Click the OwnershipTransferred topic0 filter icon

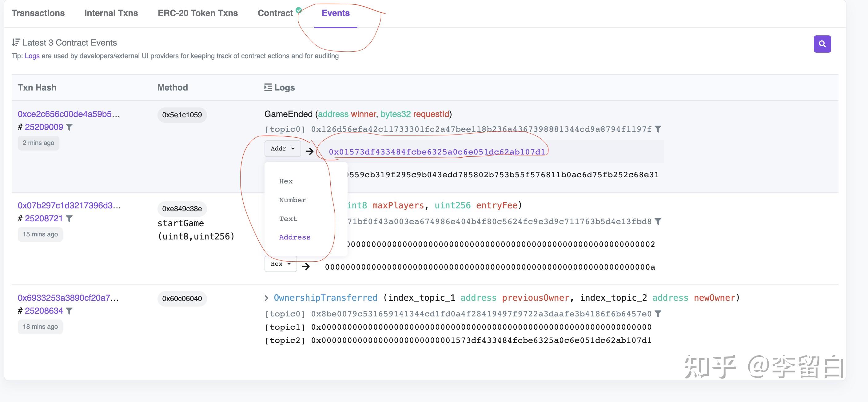click(x=658, y=314)
